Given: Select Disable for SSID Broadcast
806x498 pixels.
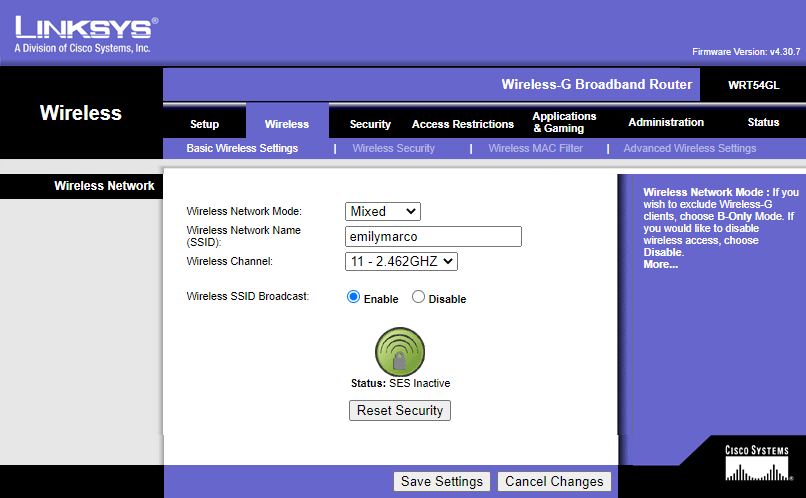Looking at the screenshot, I should pos(418,297).
